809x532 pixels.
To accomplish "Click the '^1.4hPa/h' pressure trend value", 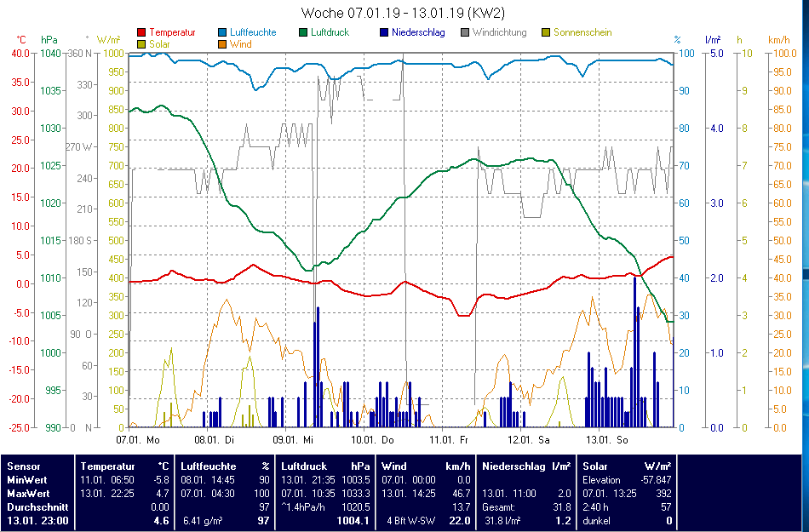I will click(x=303, y=507).
